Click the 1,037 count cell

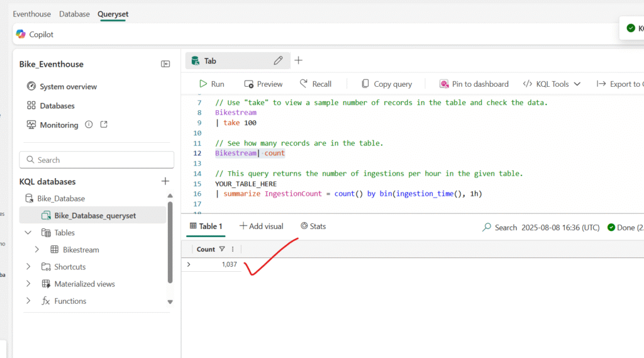pos(229,264)
